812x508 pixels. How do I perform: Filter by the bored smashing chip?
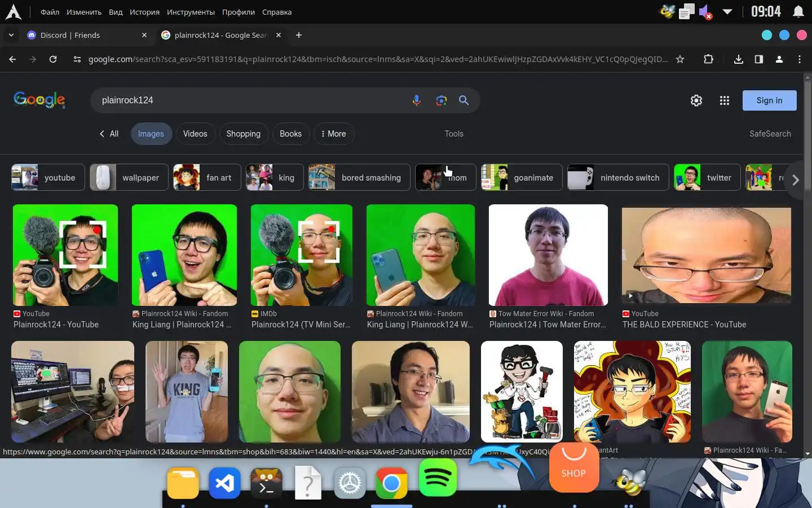[359, 177]
